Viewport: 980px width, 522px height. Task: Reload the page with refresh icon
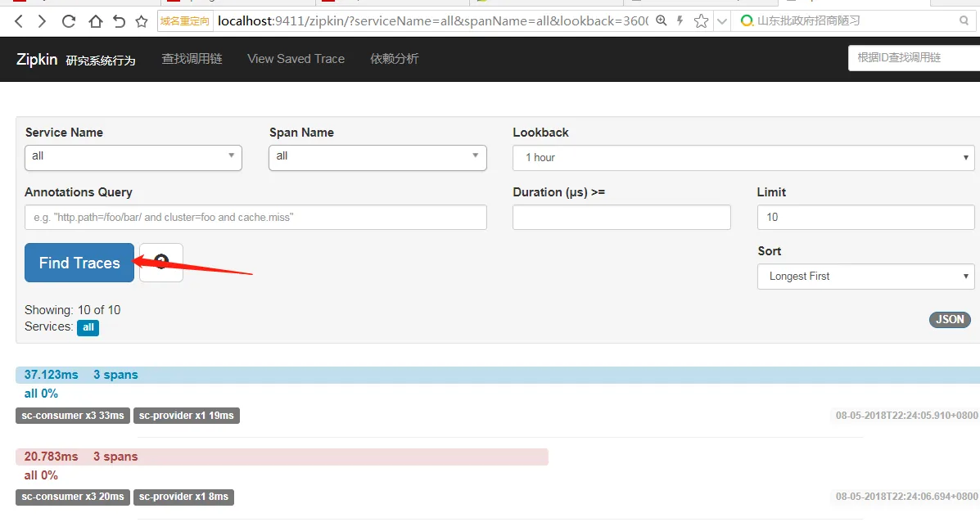point(68,21)
